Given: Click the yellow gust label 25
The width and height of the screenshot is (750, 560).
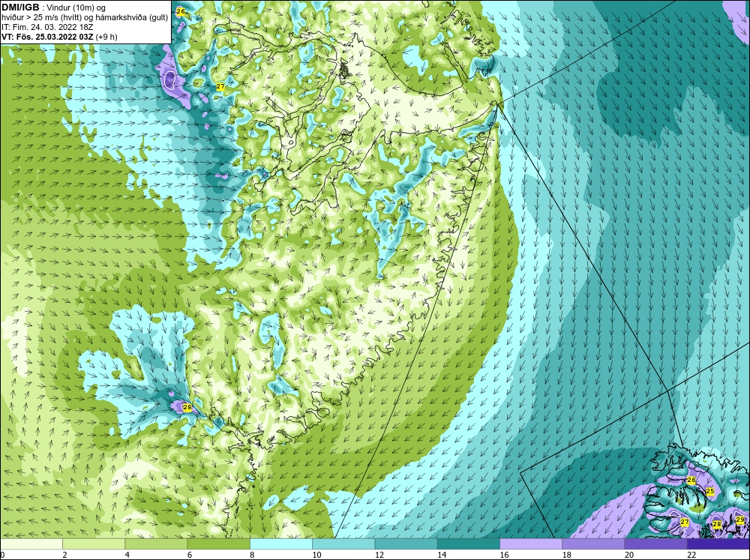Looking at the screenshot, I should click(x=710, y=491).
